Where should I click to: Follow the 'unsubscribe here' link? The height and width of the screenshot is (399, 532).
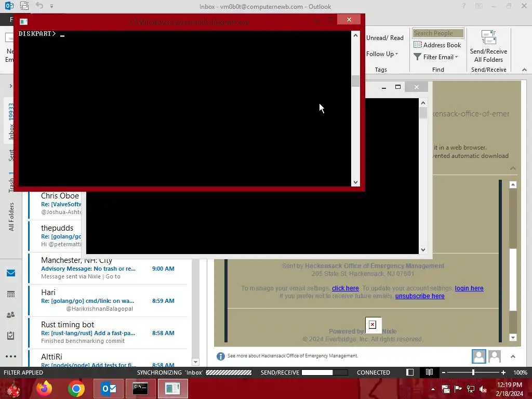coord(420,296)
